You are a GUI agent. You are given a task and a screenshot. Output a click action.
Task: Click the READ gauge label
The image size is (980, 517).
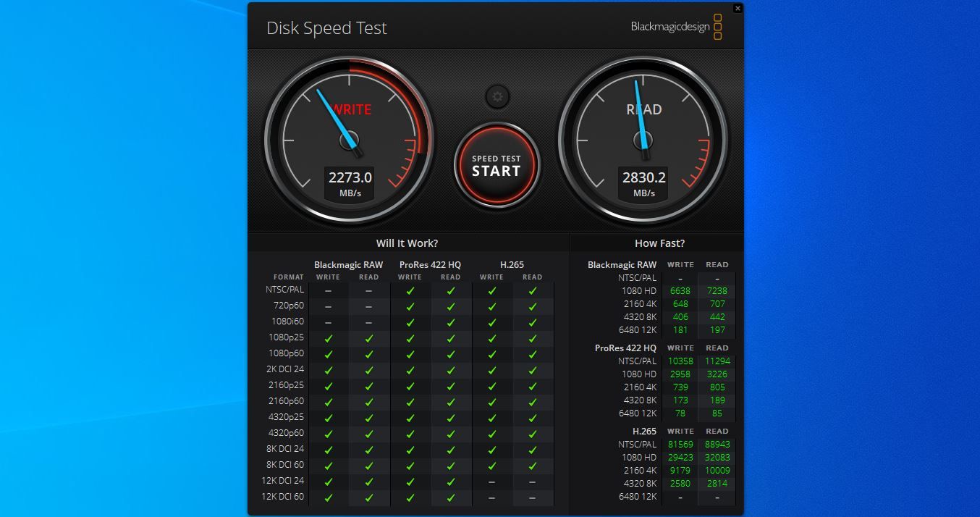pos(643,109)
